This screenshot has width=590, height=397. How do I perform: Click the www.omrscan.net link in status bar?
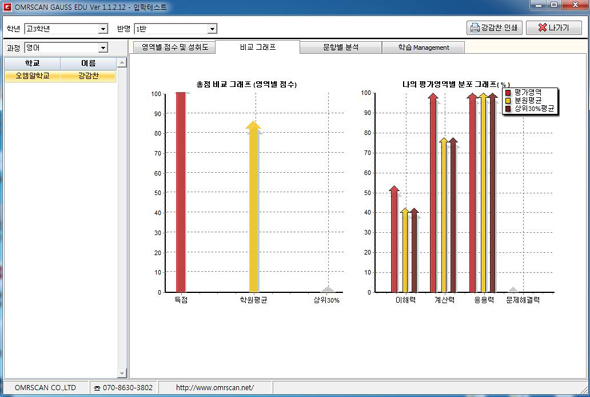pos(214,388)
